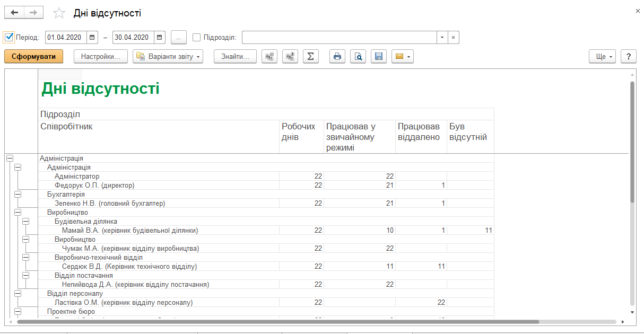Screen dimensions: 644x334
Task: Click the sum (sigma) icon
Action: point(311,57)
